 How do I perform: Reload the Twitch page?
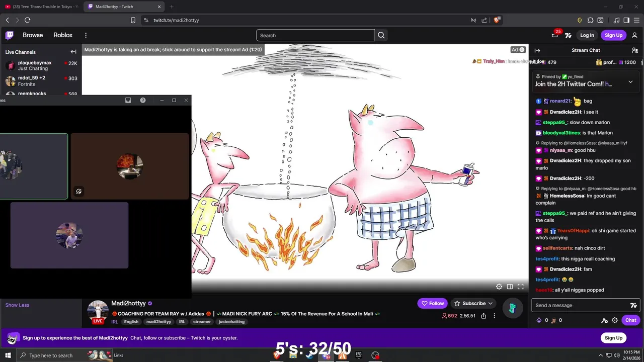click(27, 20)
